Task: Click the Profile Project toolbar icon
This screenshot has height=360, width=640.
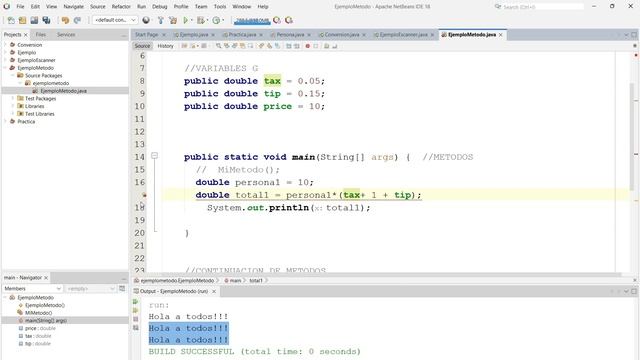Action: click(x=216, y=20)
